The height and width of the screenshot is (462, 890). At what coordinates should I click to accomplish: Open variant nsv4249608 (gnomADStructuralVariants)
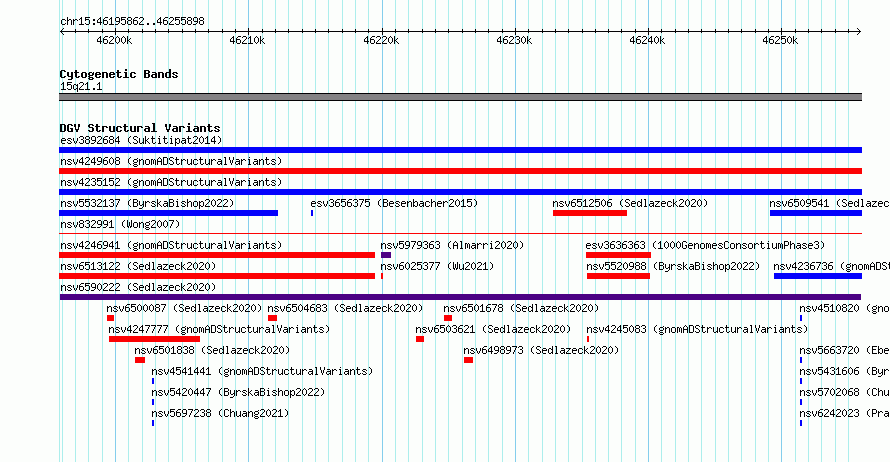tap(171, 161)
